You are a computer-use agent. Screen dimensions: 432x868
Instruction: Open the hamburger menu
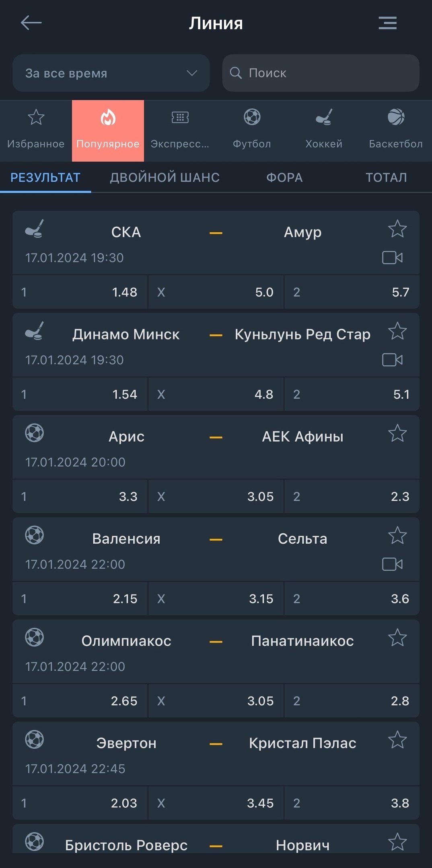387,23
